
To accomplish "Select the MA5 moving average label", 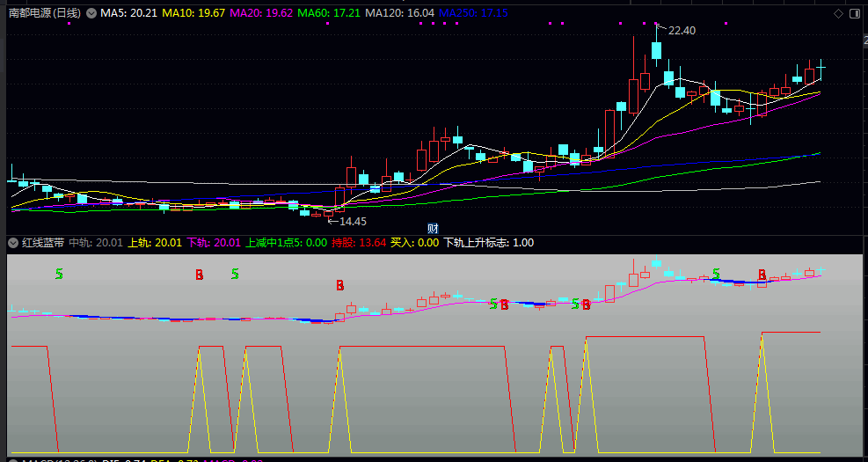I will [129, 13].
